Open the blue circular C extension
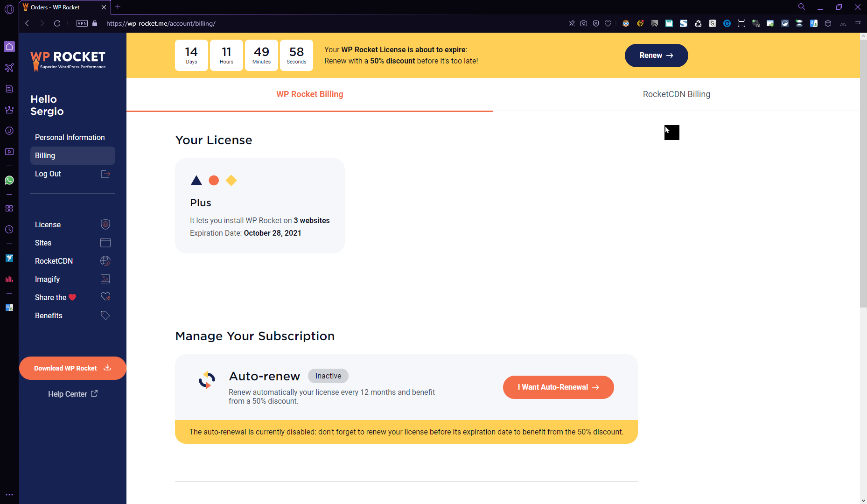867x504 pixels. (727, 23)
